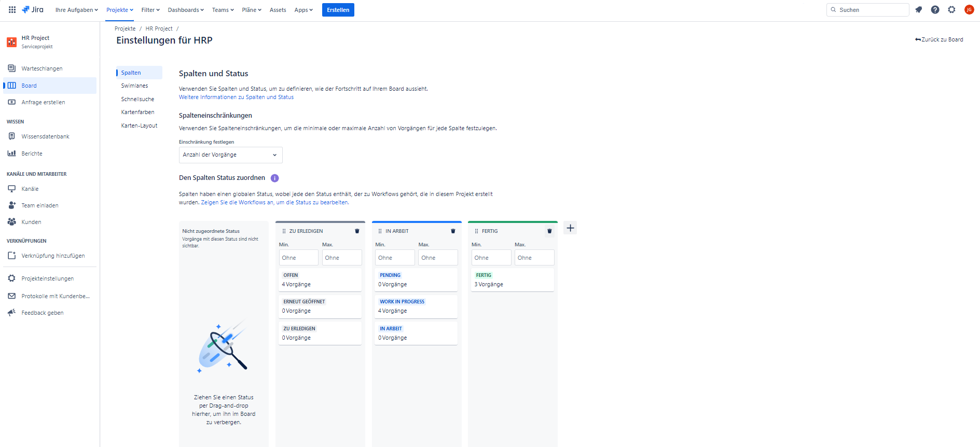Click the trash icon on IN ARBEIT column
Viewport: 980px width, 447px height.
tap(453, 231)
